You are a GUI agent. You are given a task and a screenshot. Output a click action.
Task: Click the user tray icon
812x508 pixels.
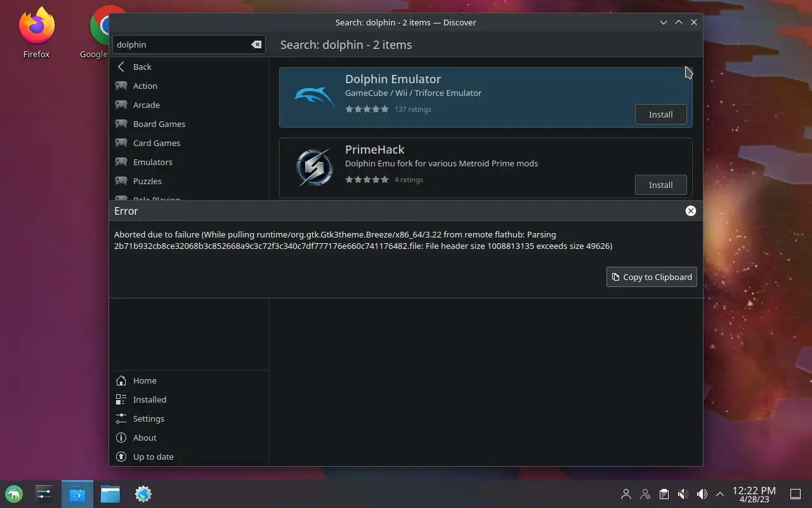(626, 494)
